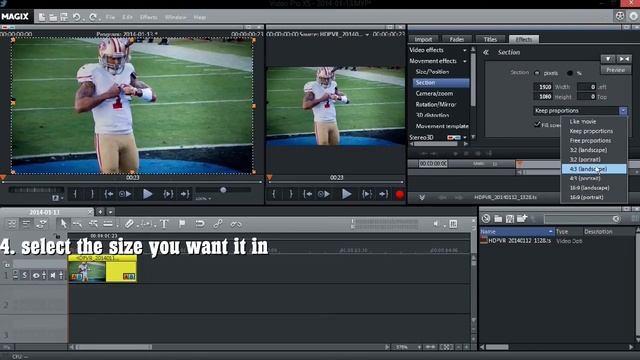Screen dimensions: 640x360
Task: Switch to storyboard view icon in timeline toolbar
Action: pyautogui.click(x=12, y=224)
